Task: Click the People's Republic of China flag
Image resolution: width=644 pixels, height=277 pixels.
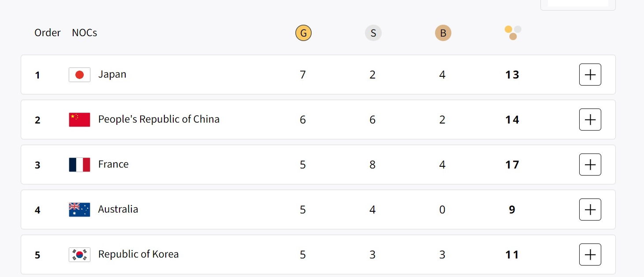Action: (x=79, y=120)
